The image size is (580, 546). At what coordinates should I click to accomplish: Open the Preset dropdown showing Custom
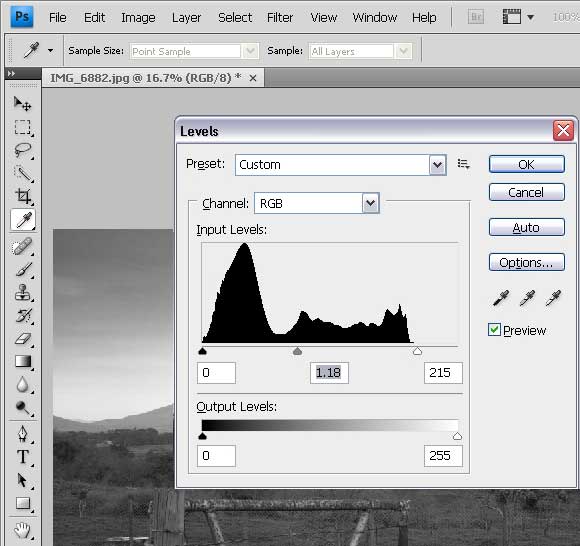coord(340,165)
